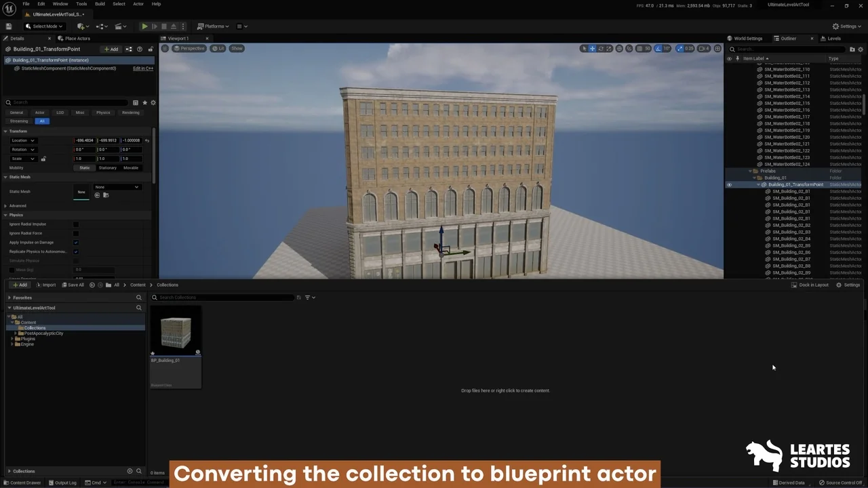Screen dimensions: 868x488
Task: Select the translate gizmo tool in viewport
Action: pyautogui.click(x=592, y=49)
